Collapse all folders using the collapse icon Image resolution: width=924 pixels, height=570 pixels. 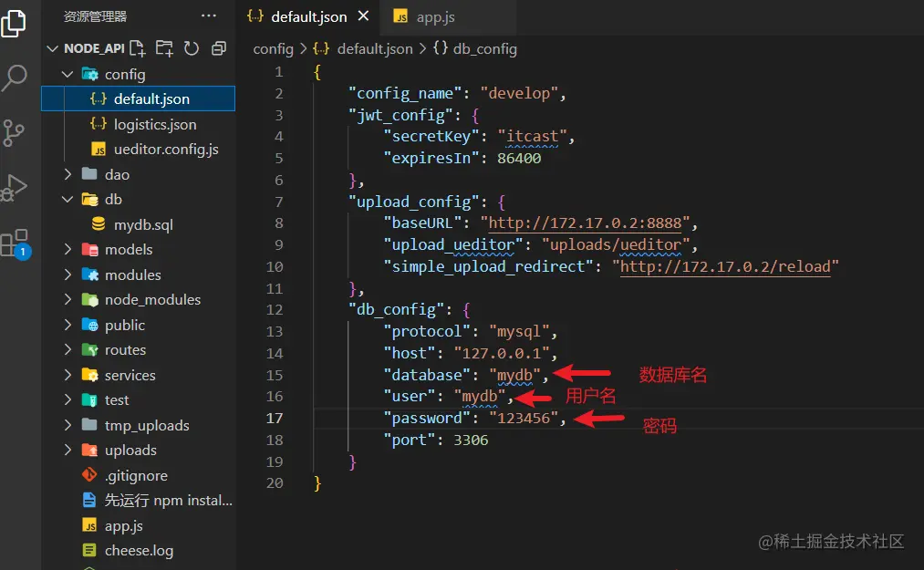(219, 48)
